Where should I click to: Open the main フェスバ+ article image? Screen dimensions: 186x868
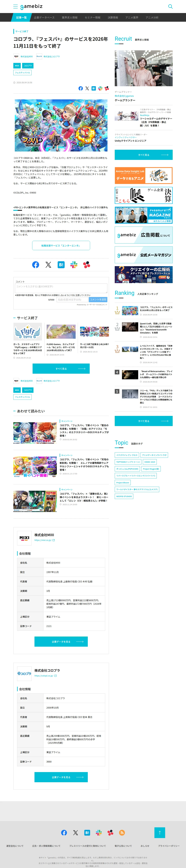point(61,125)
